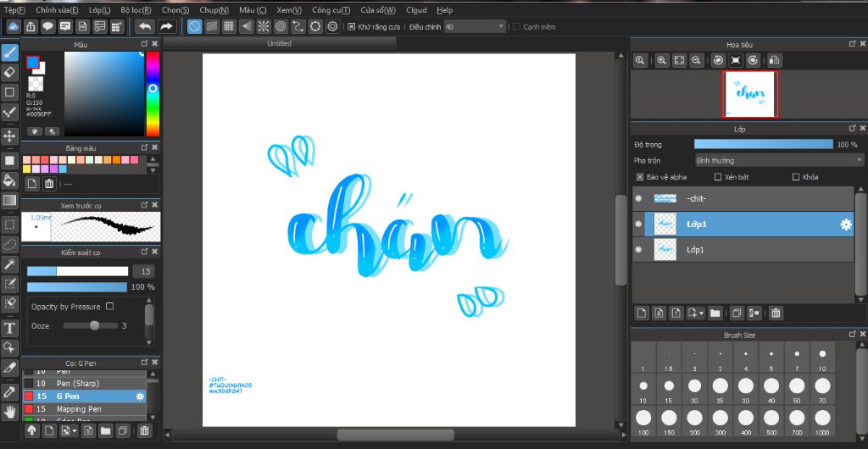Enable the Khóa checkbox
Screen dimensions: 868x449
tap(796, 178)
